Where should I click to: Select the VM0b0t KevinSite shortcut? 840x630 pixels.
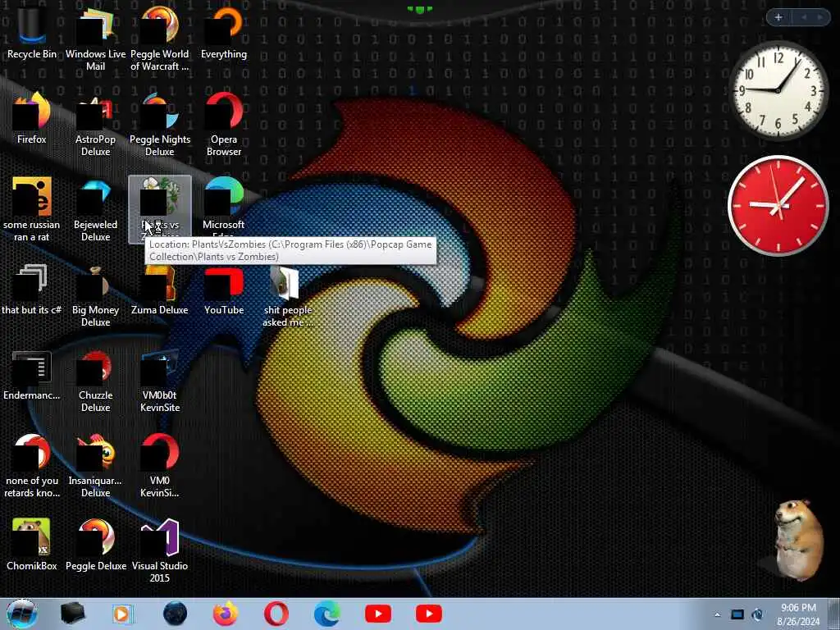pos(160,381)
